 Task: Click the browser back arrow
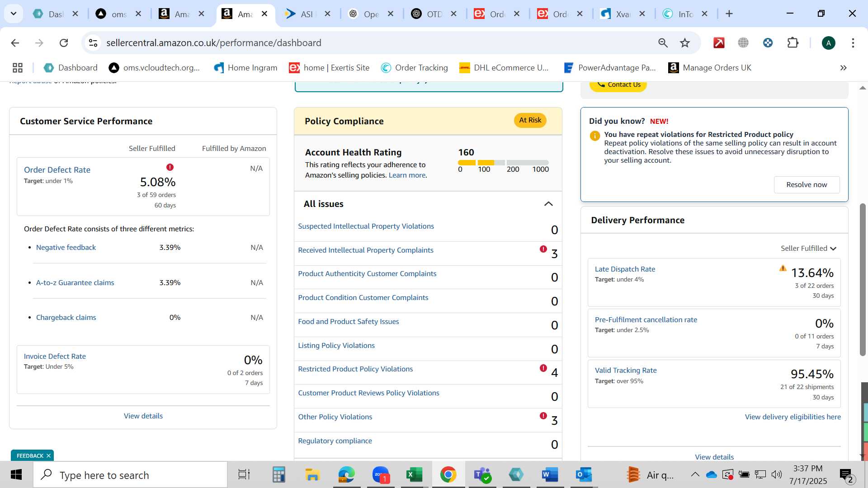tap(15, 43)
